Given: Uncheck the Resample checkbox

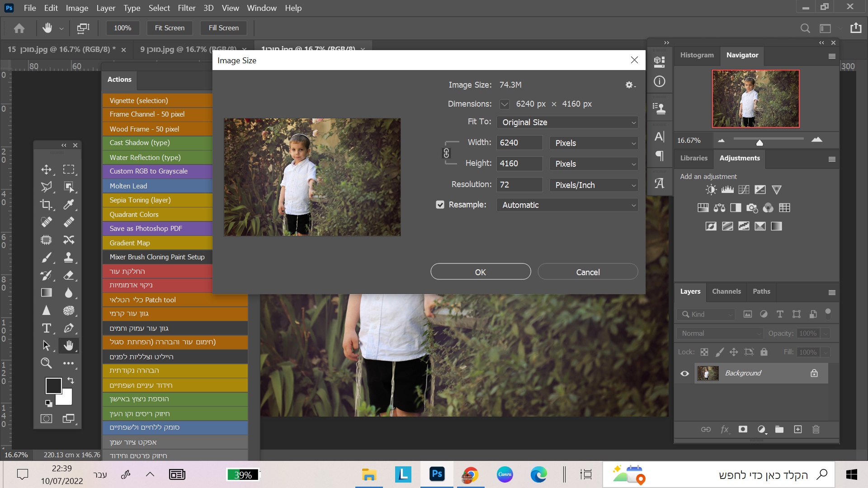Looking at the screenshot, I should pos(440,205).
